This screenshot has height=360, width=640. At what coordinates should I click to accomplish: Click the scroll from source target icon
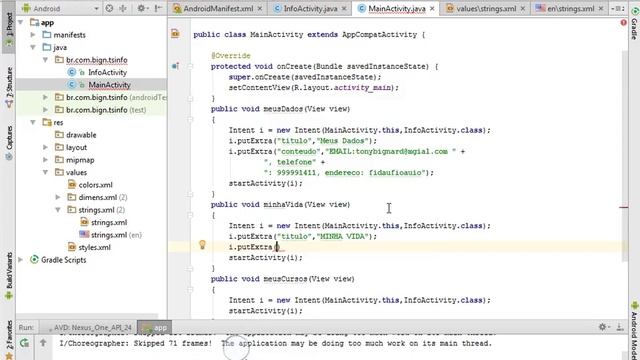pyautogui.click(x=109, y=8)
